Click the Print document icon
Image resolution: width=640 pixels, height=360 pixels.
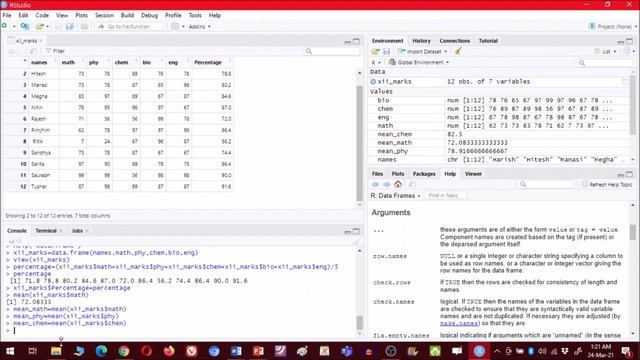[84, 27]
